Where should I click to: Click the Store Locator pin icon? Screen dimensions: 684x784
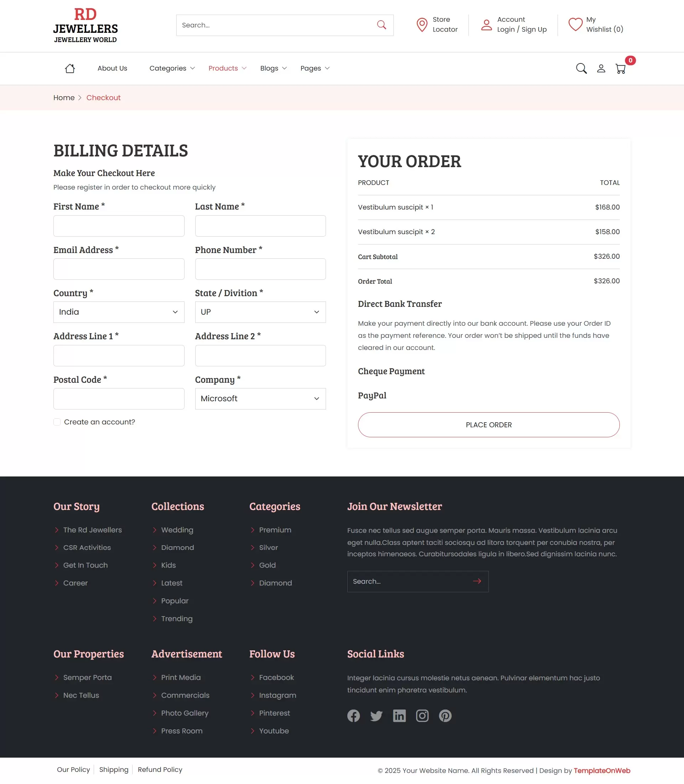[x=421, y=25]
